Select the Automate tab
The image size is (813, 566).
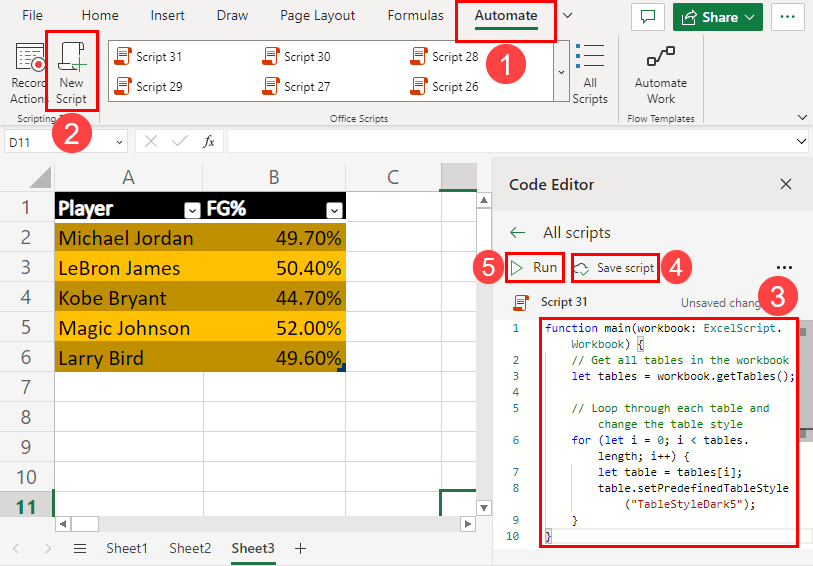(x=506, y=16)
